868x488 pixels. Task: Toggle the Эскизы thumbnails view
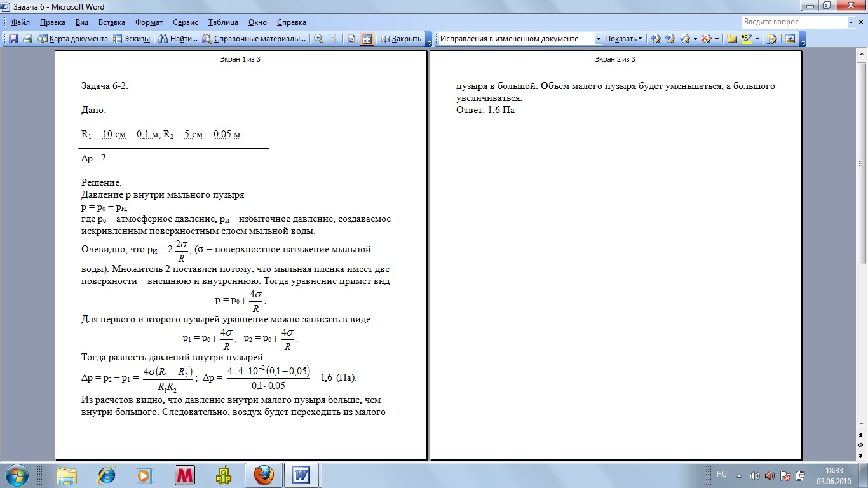coord(132,39)
